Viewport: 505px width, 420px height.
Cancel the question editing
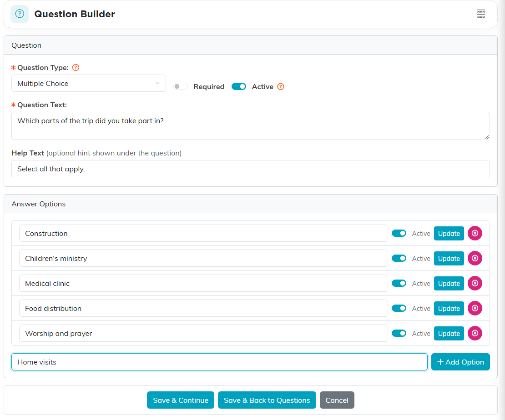(337, 400)
